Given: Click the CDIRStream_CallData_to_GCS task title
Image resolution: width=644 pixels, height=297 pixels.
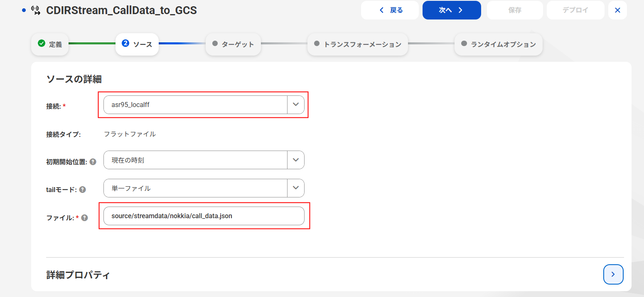Looking at the screenshot, I should tap(122, 10).
